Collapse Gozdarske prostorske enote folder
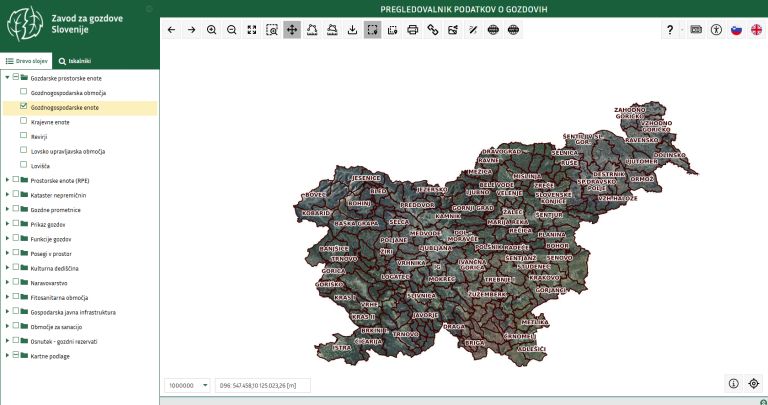This screenshot has height=405, width=768. click(x=7, y=77)
